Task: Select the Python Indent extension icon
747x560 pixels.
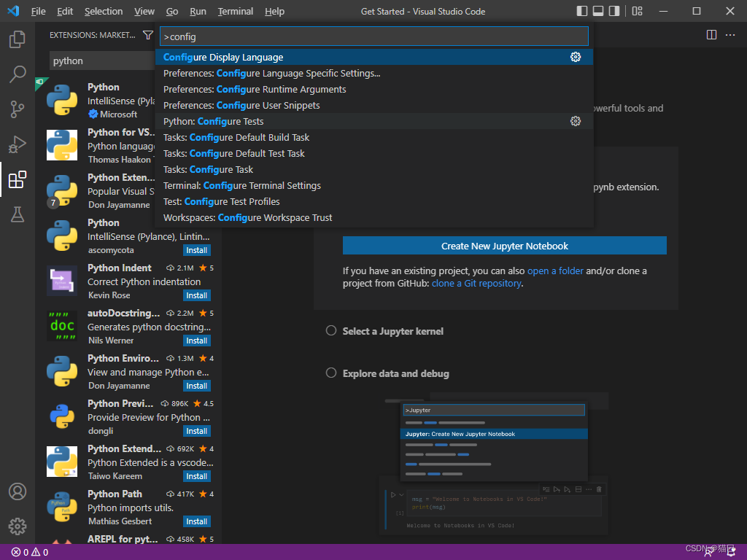Action: [x=62, y=281]
